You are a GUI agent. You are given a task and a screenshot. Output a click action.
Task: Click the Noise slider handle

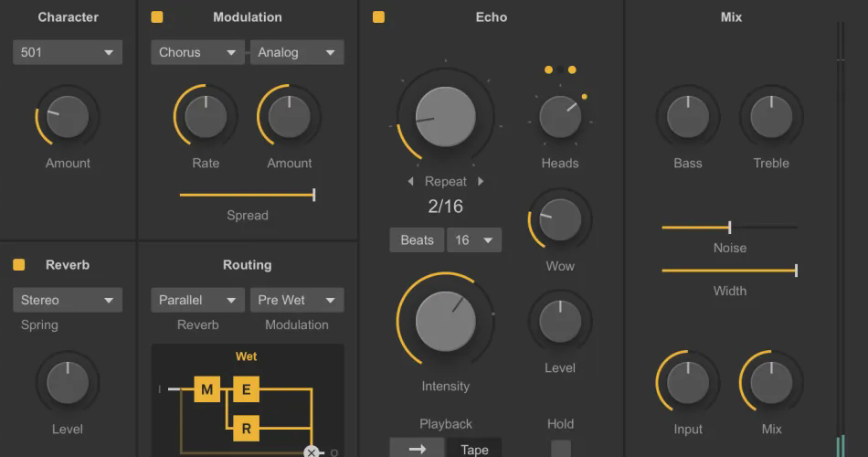[x=730, y=227]
